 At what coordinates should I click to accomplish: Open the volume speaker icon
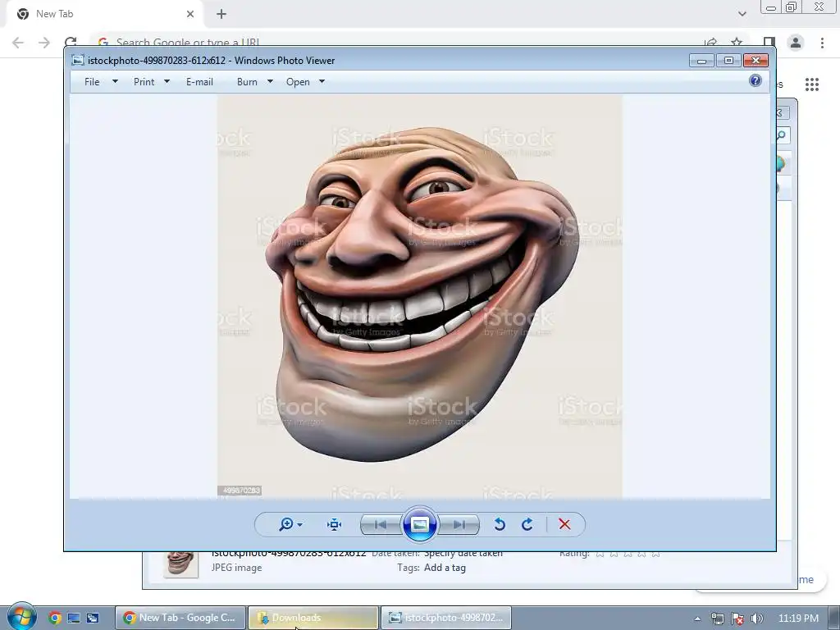pyautogui.click(x=757, y=619)
